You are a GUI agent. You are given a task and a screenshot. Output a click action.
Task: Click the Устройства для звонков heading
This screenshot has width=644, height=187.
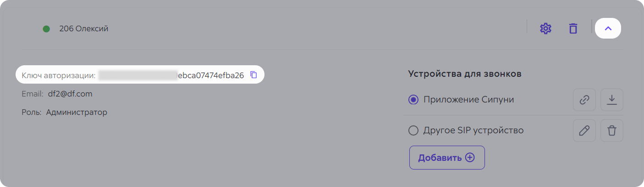tap(464, 74)
